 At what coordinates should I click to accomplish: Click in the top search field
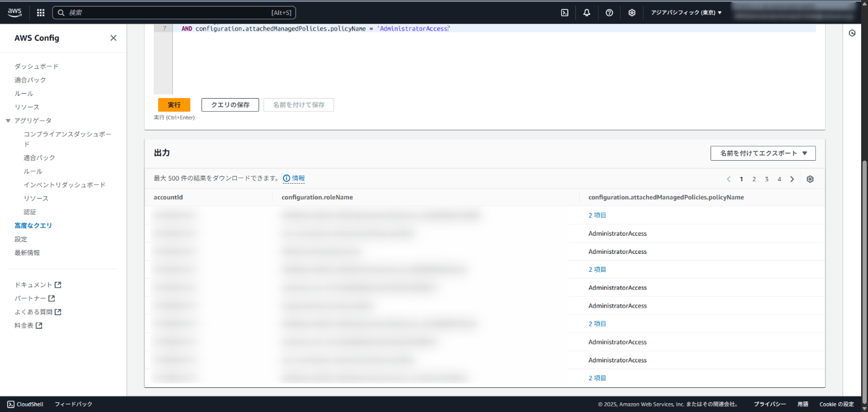coord(174,12)
